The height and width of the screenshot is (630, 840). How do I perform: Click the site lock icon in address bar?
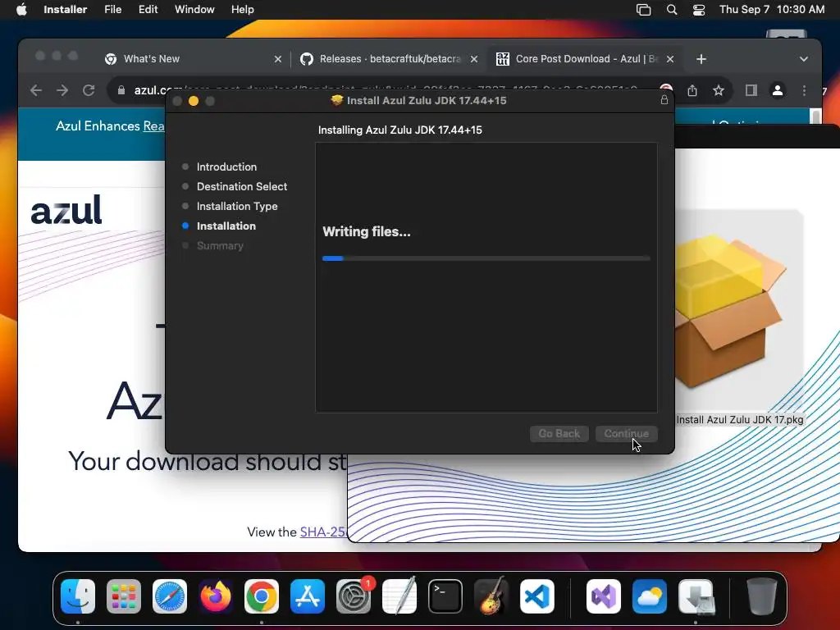pos(121,90)
